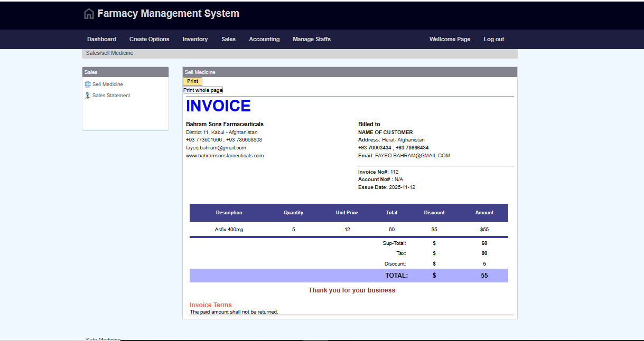Click the home icon in the header
644x341 pixels.
89,14
